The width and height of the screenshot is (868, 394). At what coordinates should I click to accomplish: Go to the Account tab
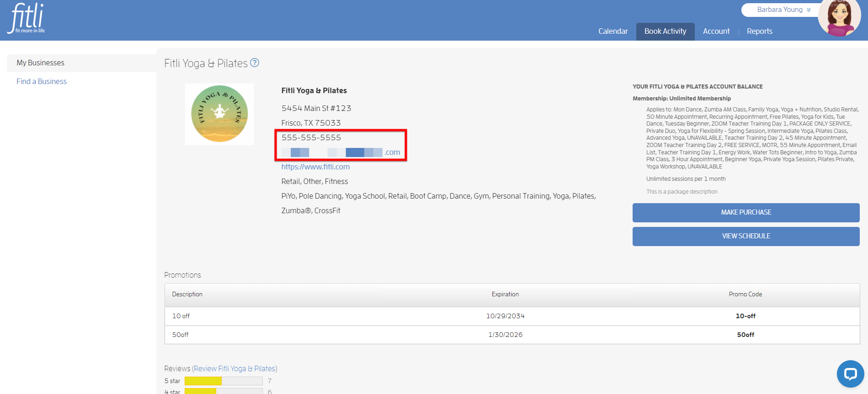click(x=716, y=31)
